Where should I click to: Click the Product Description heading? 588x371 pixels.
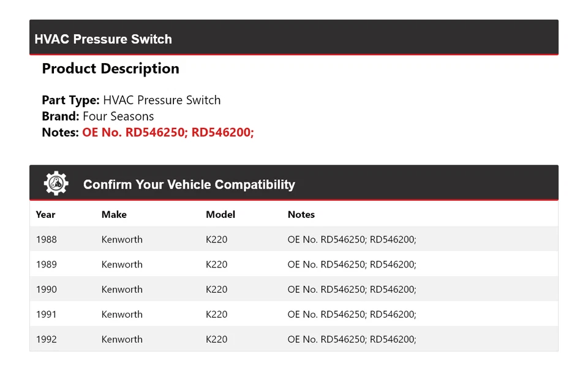click(110, 69)
